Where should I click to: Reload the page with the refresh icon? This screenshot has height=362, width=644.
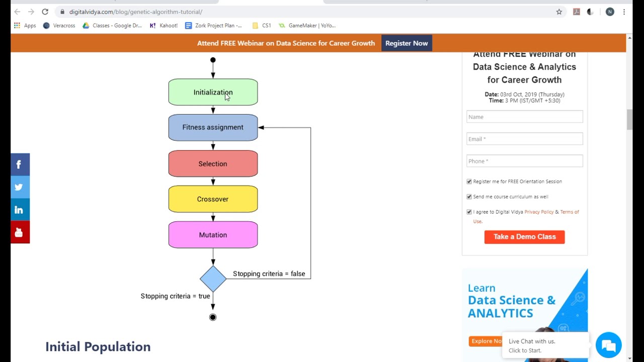pyautogui.click(x=45, y=12)
